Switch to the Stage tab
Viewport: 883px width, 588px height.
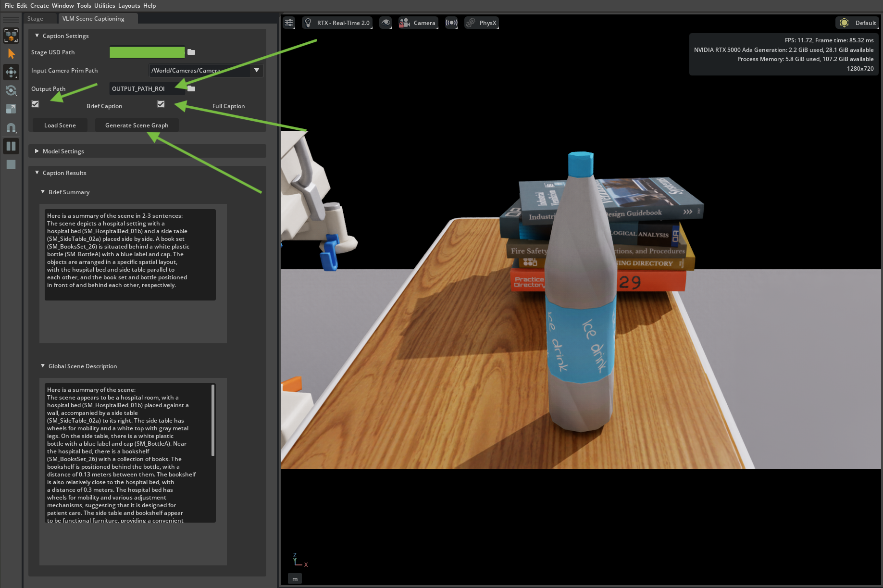click(35, 18)
